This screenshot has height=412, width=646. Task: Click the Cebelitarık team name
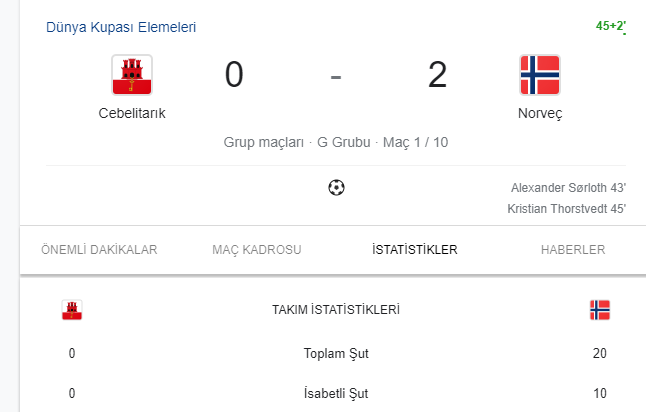132,113
